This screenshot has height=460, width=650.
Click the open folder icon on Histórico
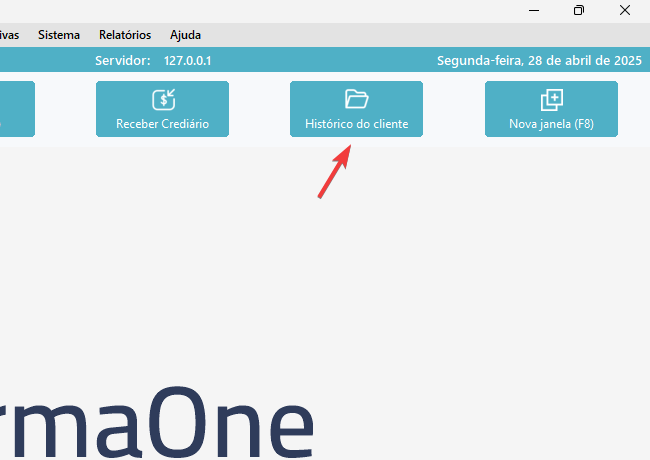pyautogui.click(x=357, y=99)
